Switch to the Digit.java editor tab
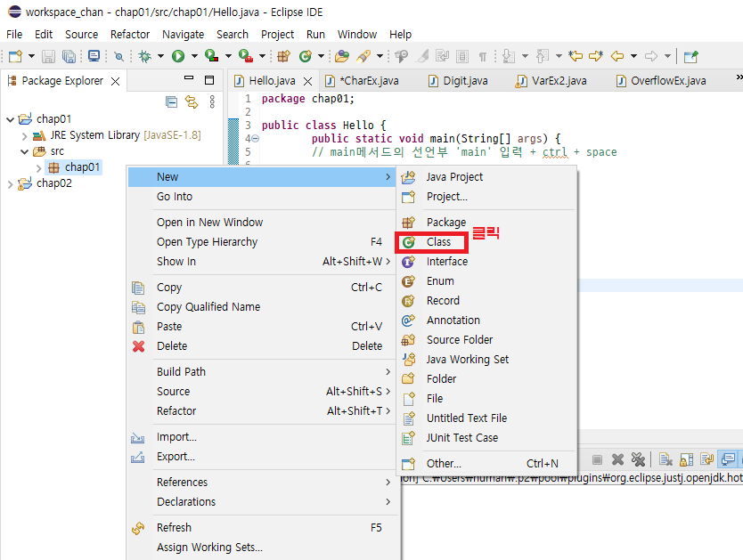743x560 pixels. coord(458,81)
